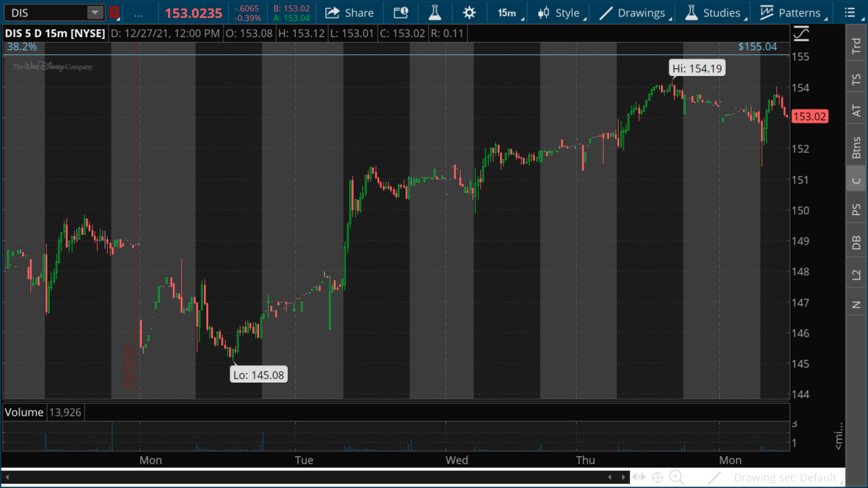Image resolution: width=868 pixels, height=488 pixels.
Task: Open the Drawing set: Default selector
Action: (x=787, y=478)
